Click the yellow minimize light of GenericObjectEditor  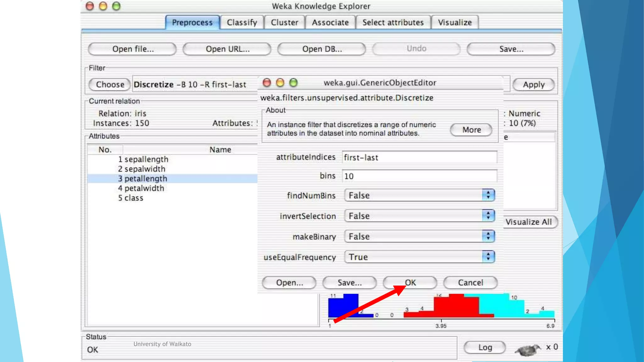click(280, 83)
